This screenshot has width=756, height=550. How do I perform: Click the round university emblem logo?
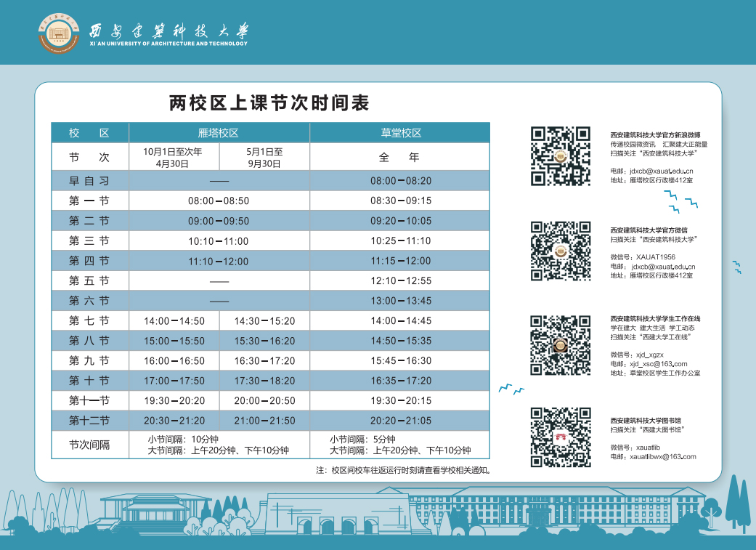click(59, 33)
